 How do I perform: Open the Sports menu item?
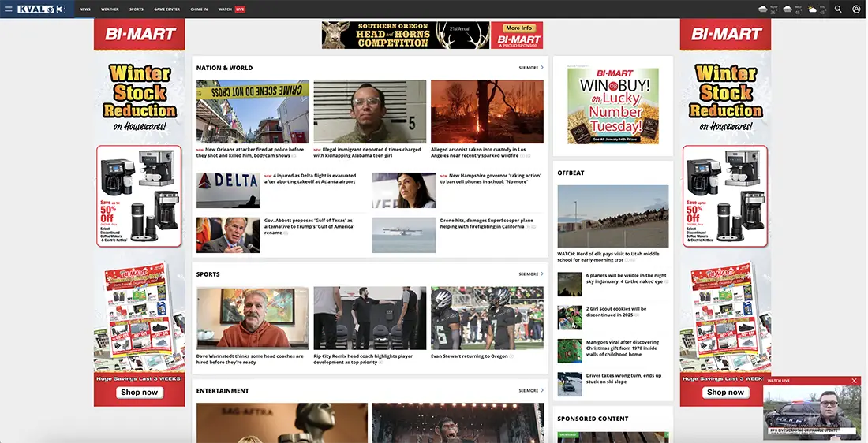tap(137, 9)
